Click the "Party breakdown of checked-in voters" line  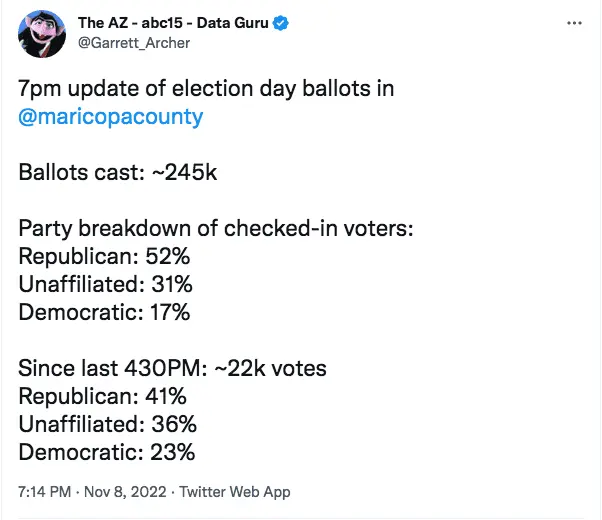[216, 228]
